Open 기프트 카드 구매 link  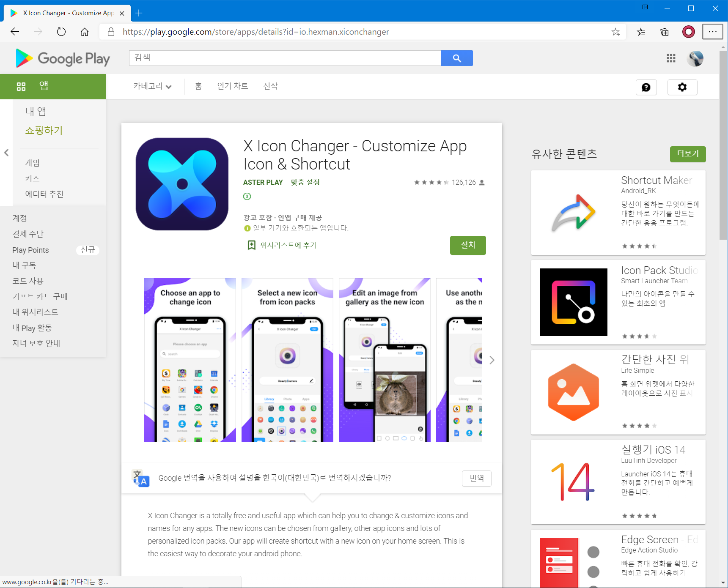(x=40, y=296)
